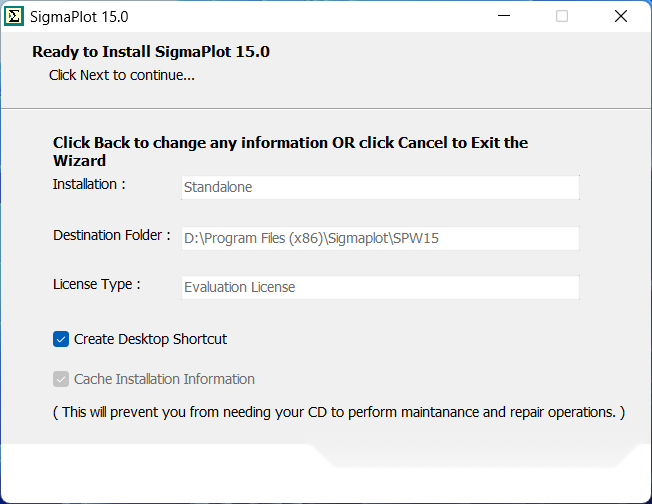Click the 'Installation :' label
This screenshot has width=652, height=504.
(x=89, y=184)
